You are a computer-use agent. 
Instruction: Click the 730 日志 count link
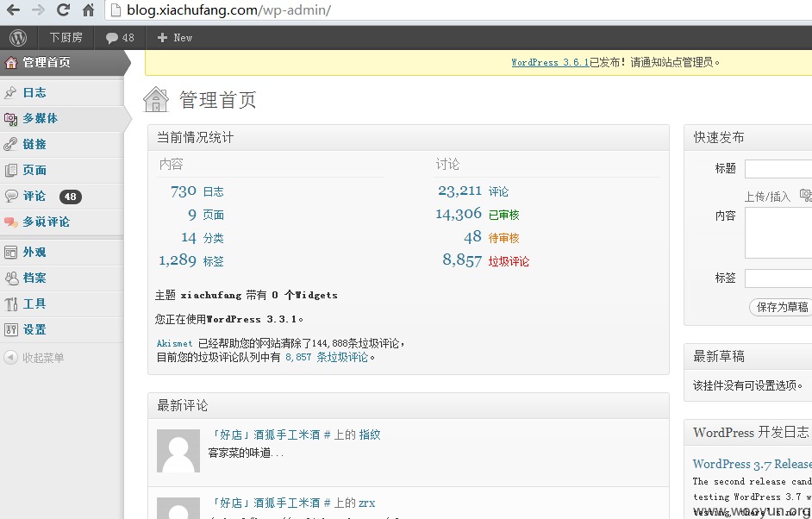point(197,191)
